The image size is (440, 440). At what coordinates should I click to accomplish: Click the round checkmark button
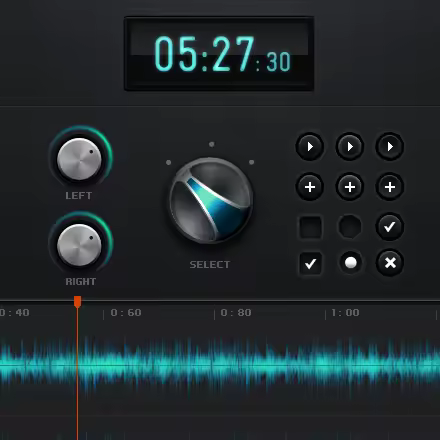coord(390,227)
